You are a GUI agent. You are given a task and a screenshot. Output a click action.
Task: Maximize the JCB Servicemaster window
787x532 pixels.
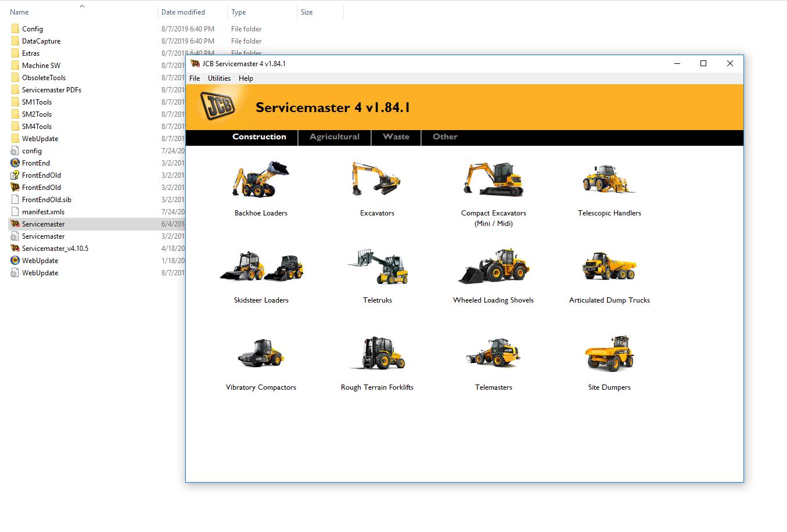point(703,63)
